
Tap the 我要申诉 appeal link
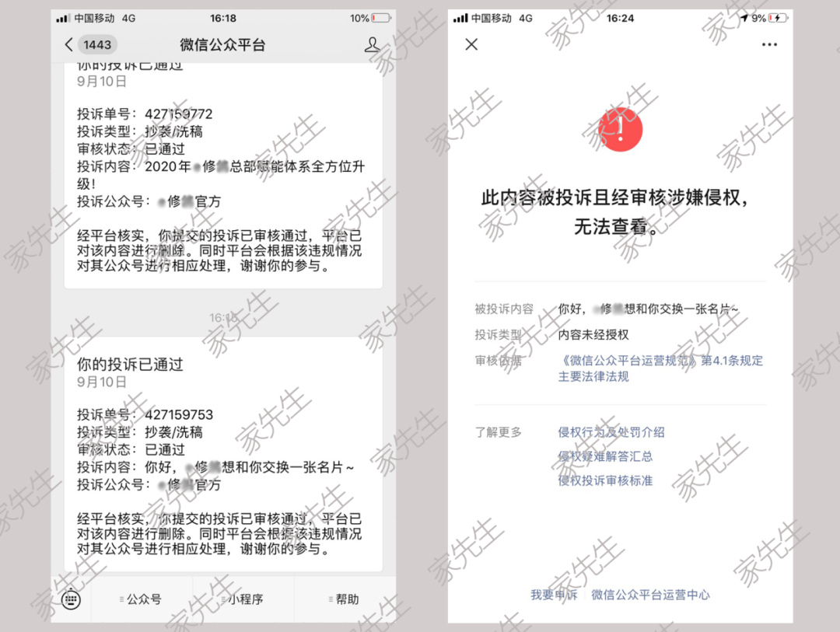[554, 595]
